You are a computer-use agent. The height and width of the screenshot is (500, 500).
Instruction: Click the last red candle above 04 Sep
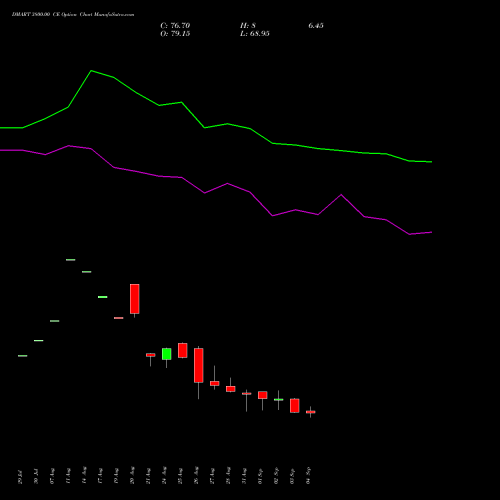pyautogui.click(x=311, y=412)
